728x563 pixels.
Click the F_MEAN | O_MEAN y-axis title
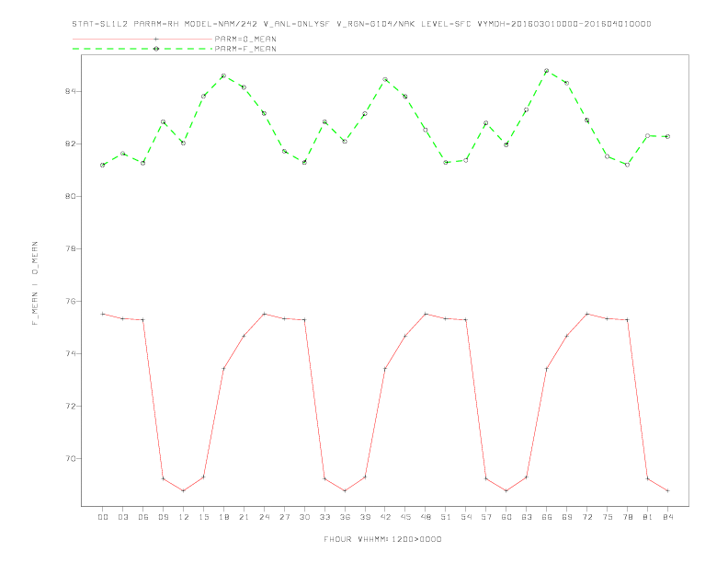(x=35, y=283)
